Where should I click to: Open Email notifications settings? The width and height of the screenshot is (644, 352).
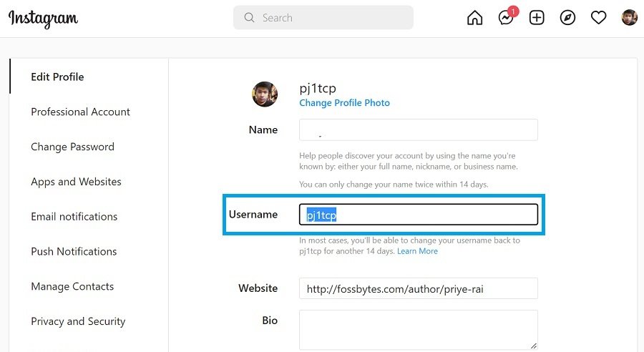[x=74, y=217]
